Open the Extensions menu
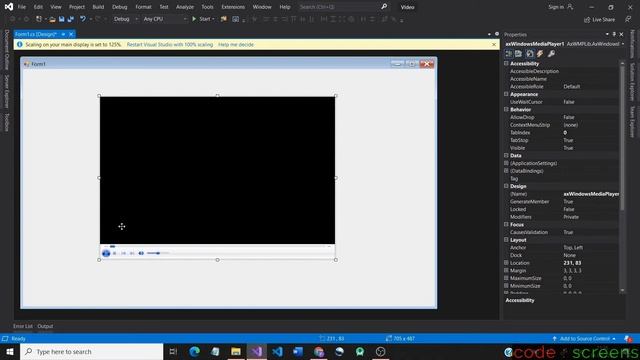The height and width of the screenshot is (360, 640). 233,7
